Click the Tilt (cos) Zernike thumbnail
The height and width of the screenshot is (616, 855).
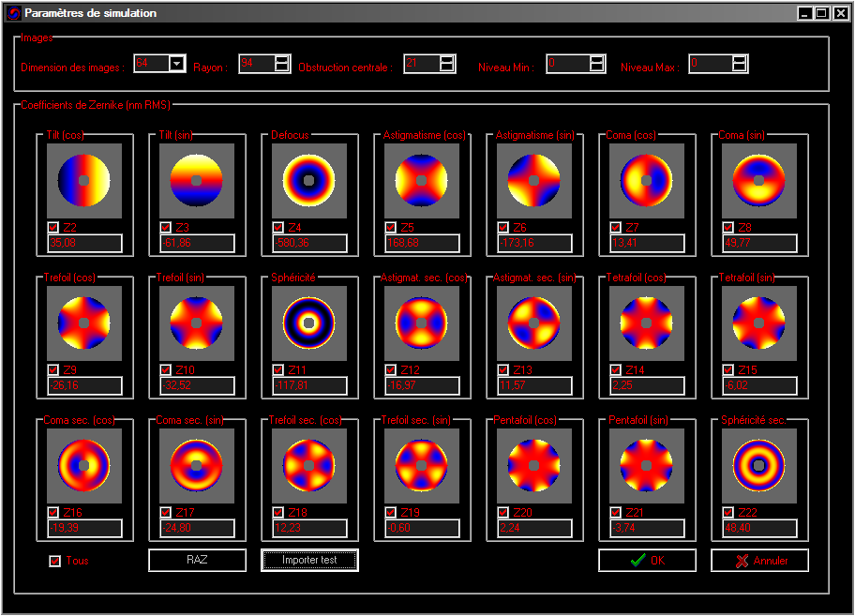pyautogui.click(x=84, y=181)
